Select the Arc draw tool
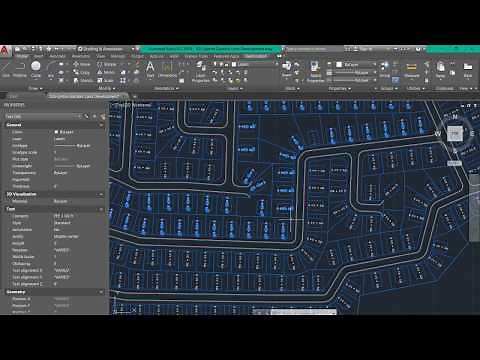This screenshot has width=480, height=360. coord(51,69)
